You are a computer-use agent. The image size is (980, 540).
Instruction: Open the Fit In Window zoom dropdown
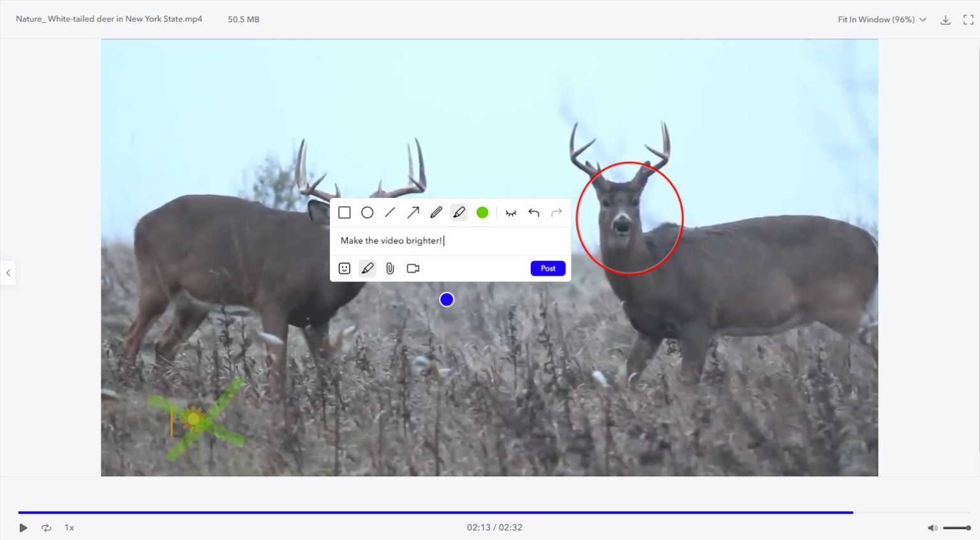pos(881,19)
